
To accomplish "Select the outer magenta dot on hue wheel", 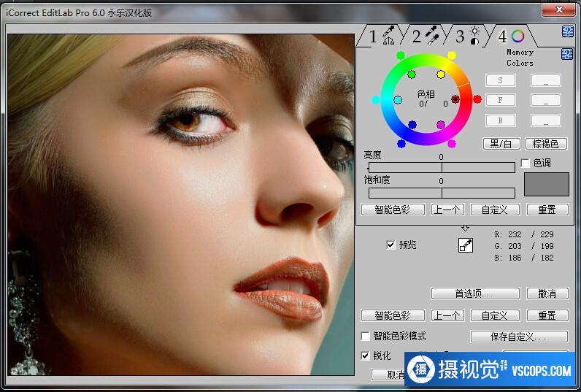I will click(x=452, y=144).
